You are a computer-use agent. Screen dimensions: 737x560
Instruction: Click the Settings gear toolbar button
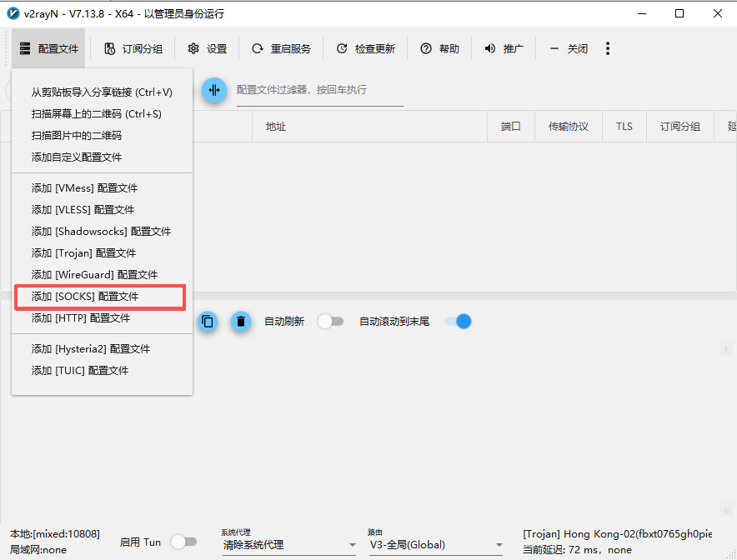pos(208,48)
